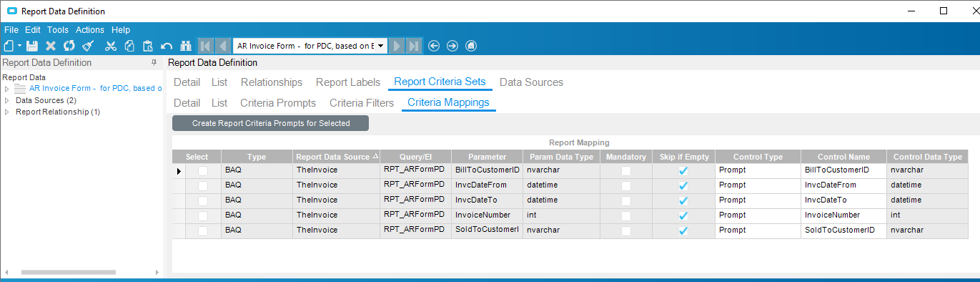Click the Undo arrow icon
This screenshot has height=282, width=980.
click(x=167, y=46)
